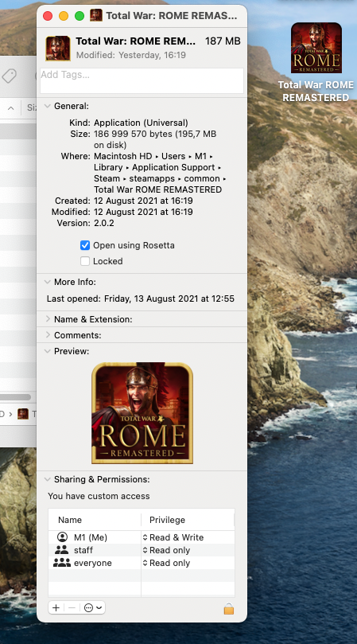This screenshot has width=357, height=644.
Task: Change staff privilege dropdown
Action: point(167,550)
